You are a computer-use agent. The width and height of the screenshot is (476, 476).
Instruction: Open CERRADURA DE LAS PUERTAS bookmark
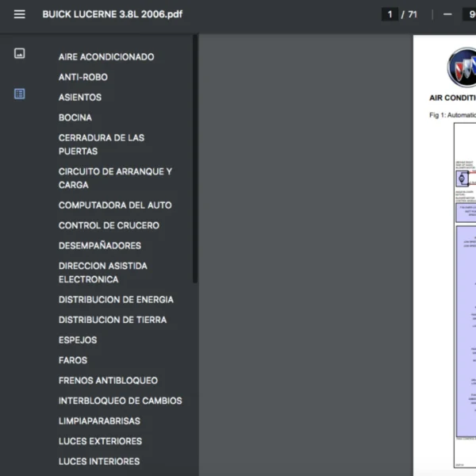(102, 144)
